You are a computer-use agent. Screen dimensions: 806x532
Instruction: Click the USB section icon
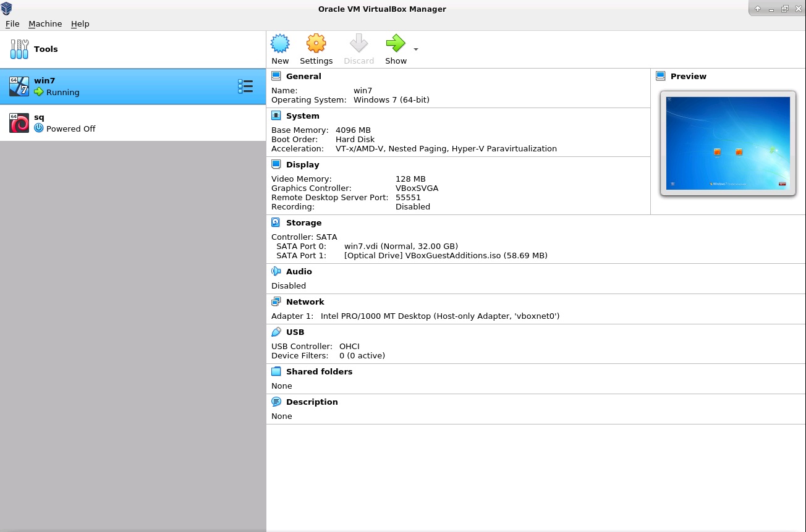tap(276, 332)
